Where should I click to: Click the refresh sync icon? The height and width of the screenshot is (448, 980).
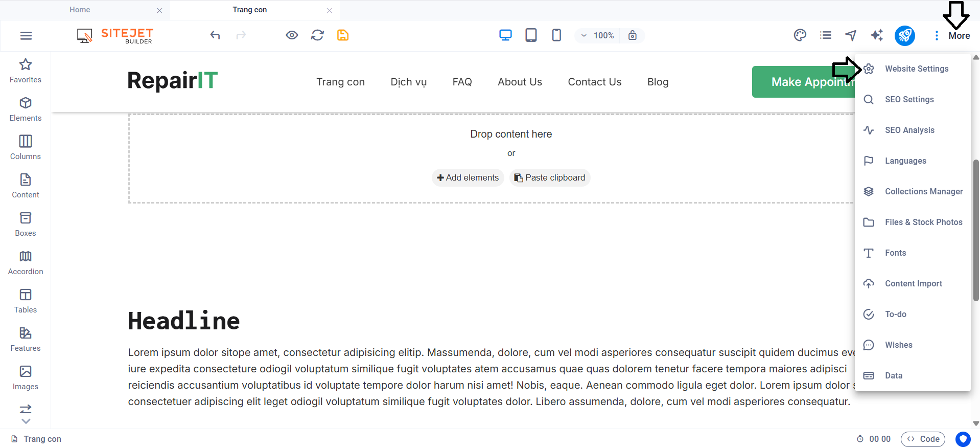tap(317, 35)
